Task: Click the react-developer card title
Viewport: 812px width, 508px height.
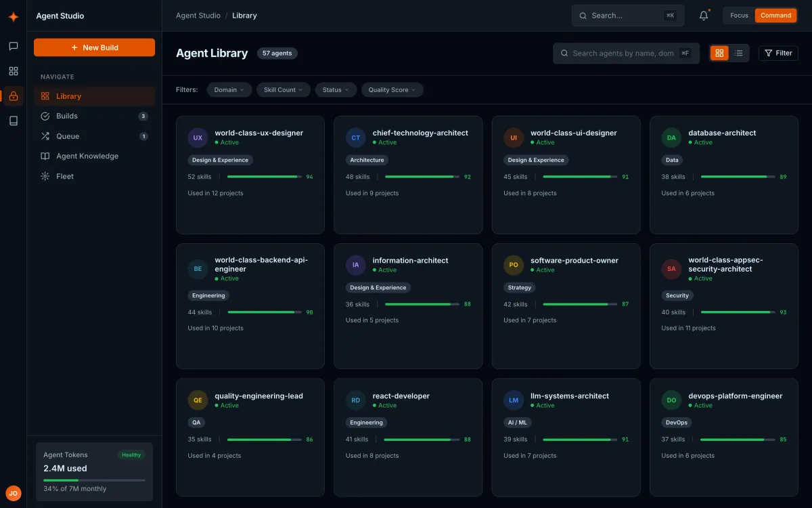Action: click(x=401, y=396)
